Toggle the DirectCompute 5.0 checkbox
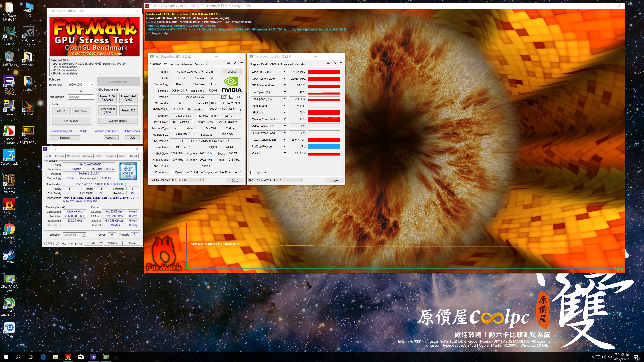The width and height of the screenshot is (644, 362). coord(217,172)
